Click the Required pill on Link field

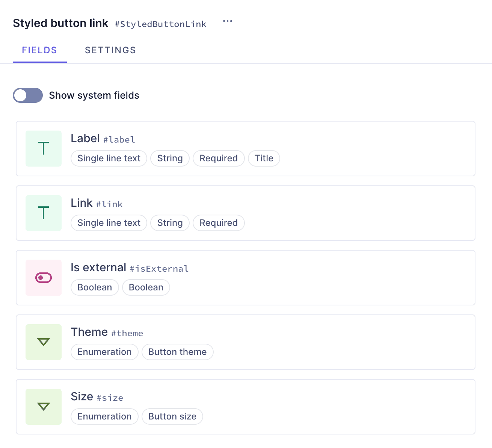219,223
